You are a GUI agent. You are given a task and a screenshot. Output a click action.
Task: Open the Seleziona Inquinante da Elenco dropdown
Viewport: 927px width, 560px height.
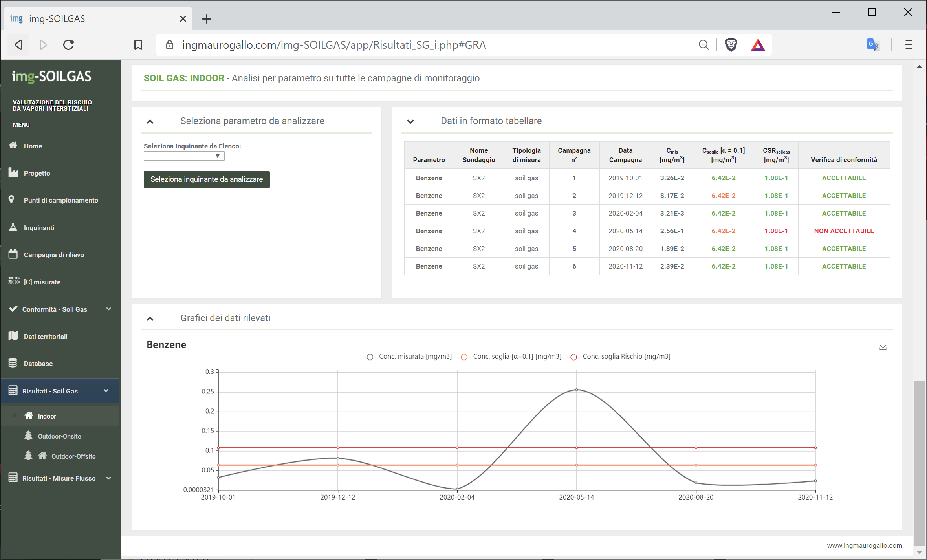point(184,156)
